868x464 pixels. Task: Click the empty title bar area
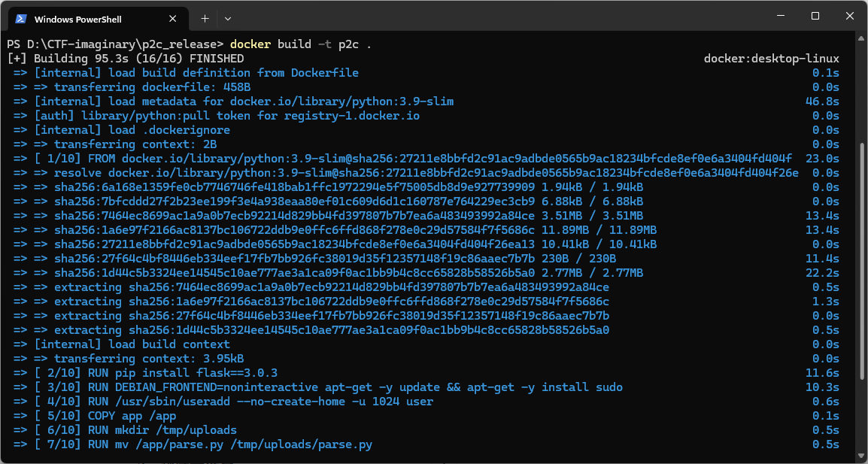489,17
